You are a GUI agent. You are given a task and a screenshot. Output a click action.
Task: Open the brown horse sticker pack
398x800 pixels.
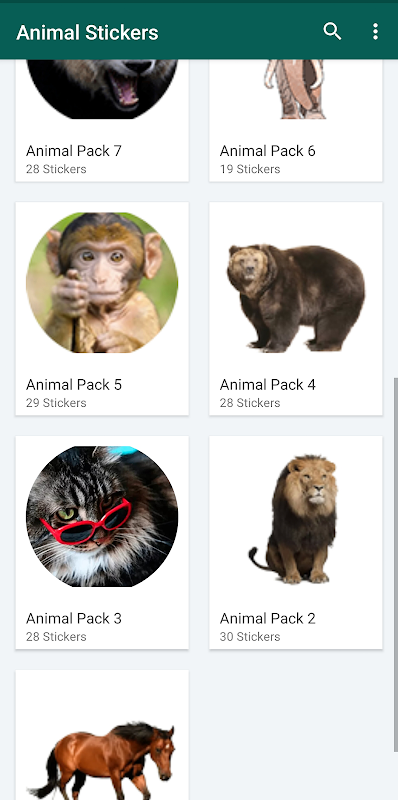(102, 735)
